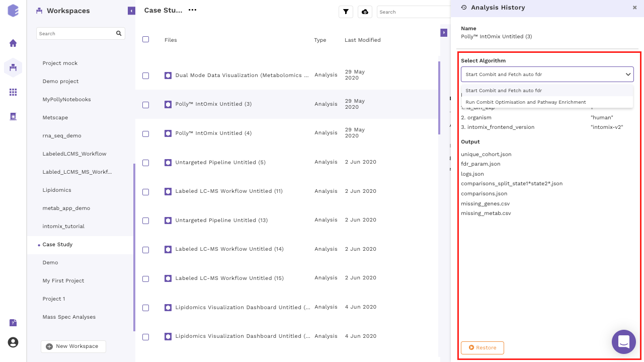Click the unique_cohort.json output file
Image resolution: width=644 pixels, height=362 pixels.
[486, 154]
